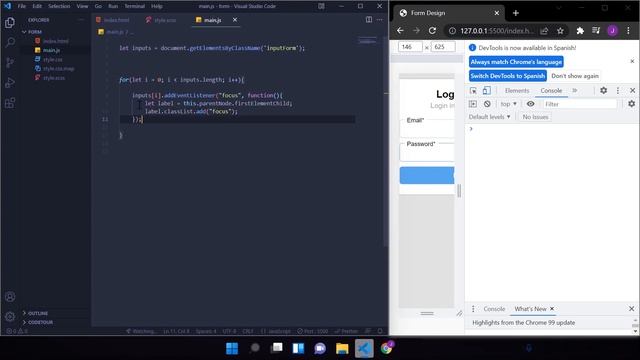This screenshot has height=360, width=640.
Task: Open Chrome three-dot menu
Action: [629, 31]
